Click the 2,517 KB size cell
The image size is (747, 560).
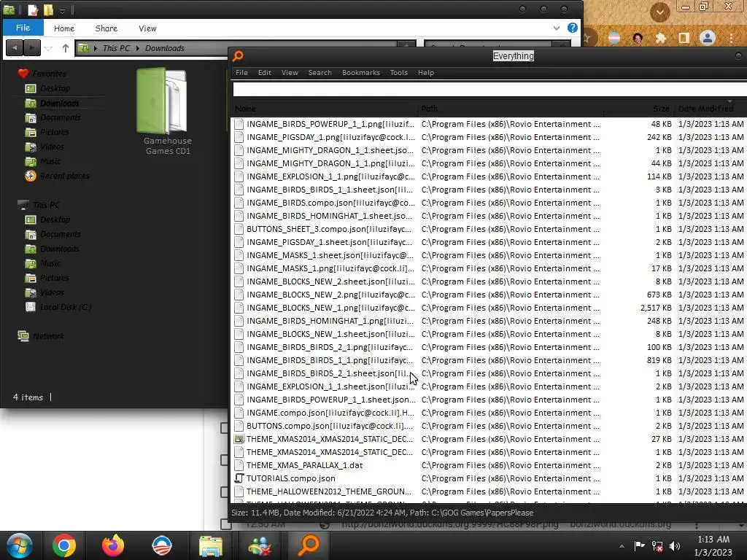[656, 308]
